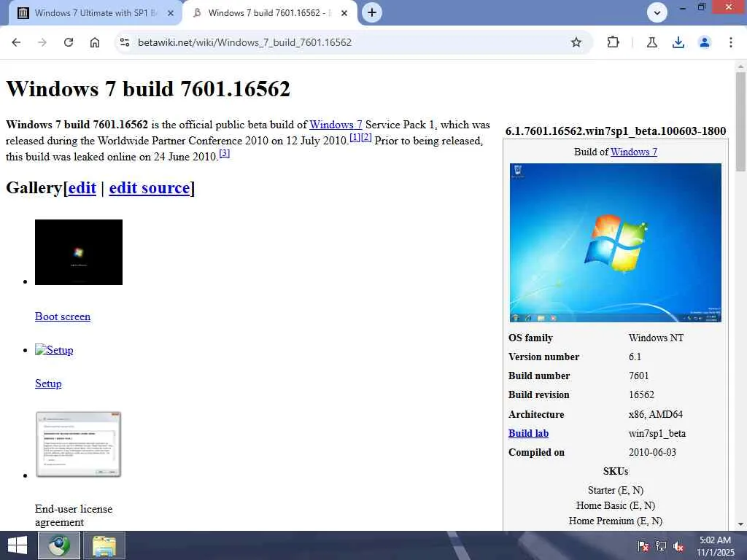Open the taskbar clock showing 5:02 AM
This screenshot has width=747, height=560.
(x=716, y=546)
